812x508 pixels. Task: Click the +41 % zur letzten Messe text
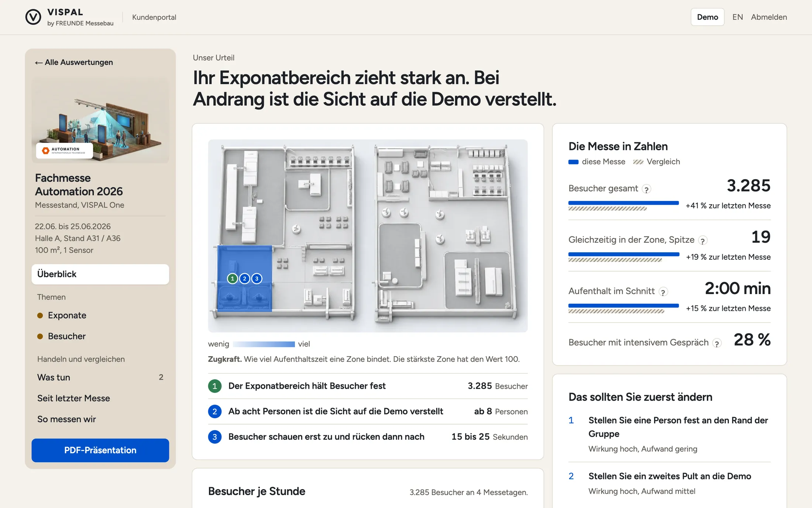click(728, 206)
